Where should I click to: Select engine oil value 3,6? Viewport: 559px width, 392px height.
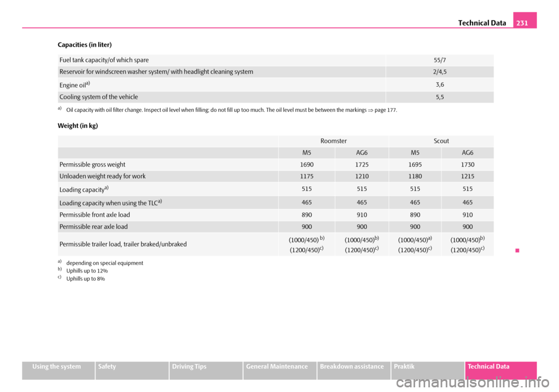point(440,84)
